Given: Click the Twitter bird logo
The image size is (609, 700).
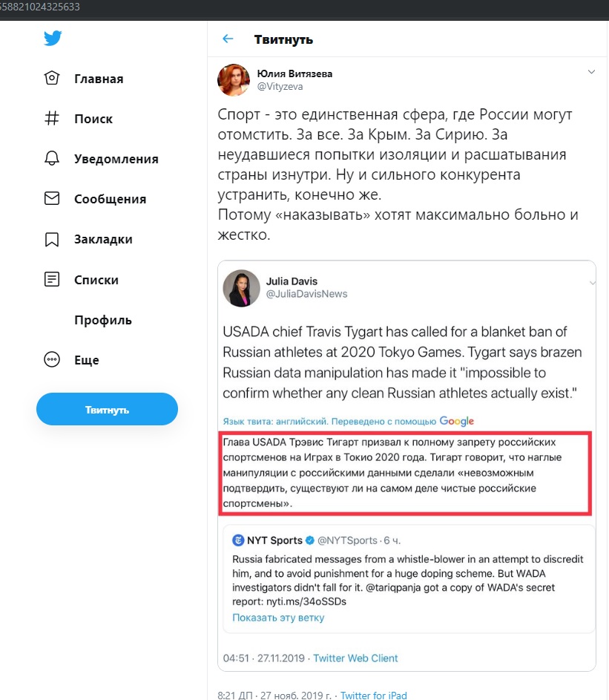Looking at the screenshot, I should (x=53, y=39).
